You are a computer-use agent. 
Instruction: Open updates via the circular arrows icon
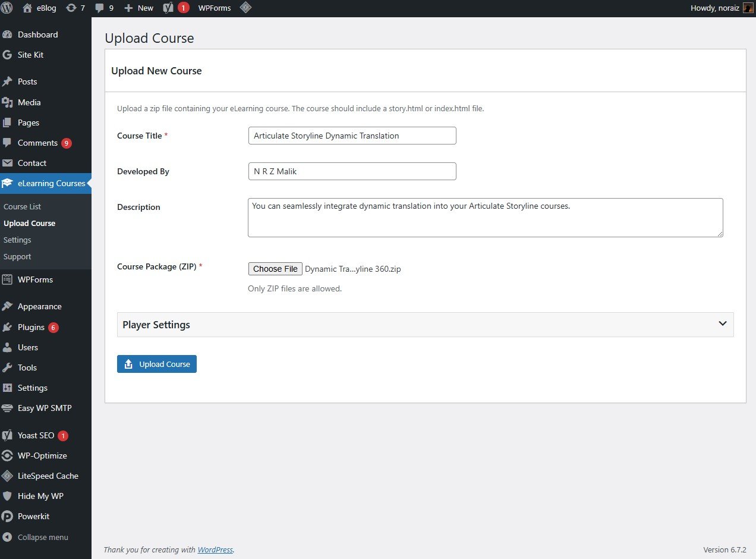[71, 8]
